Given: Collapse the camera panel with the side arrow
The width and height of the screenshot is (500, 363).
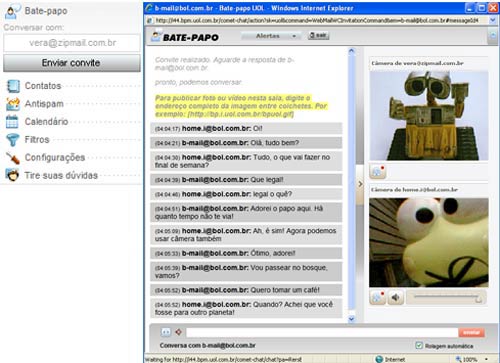Looking at the screenshot, I should coord(360,184).
